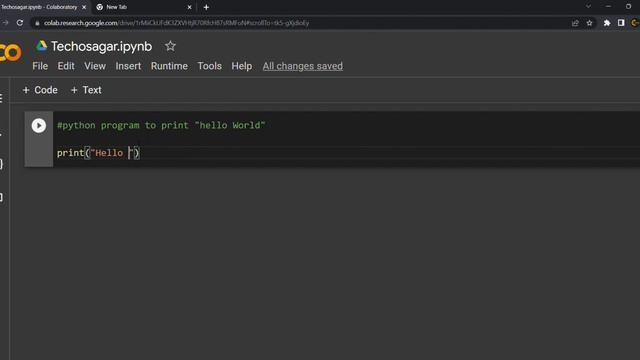Rename the notebook title Techosagar.ipynb
Image resolution: width=640 pixels, height=360 pixels.
tap(101, 47)
